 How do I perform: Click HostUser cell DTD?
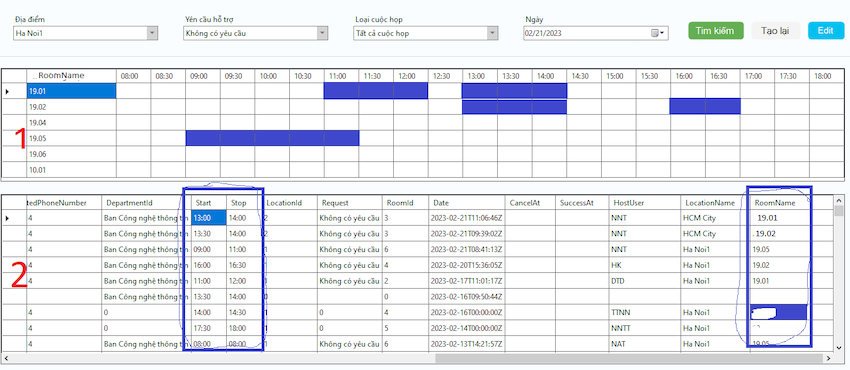645,281
